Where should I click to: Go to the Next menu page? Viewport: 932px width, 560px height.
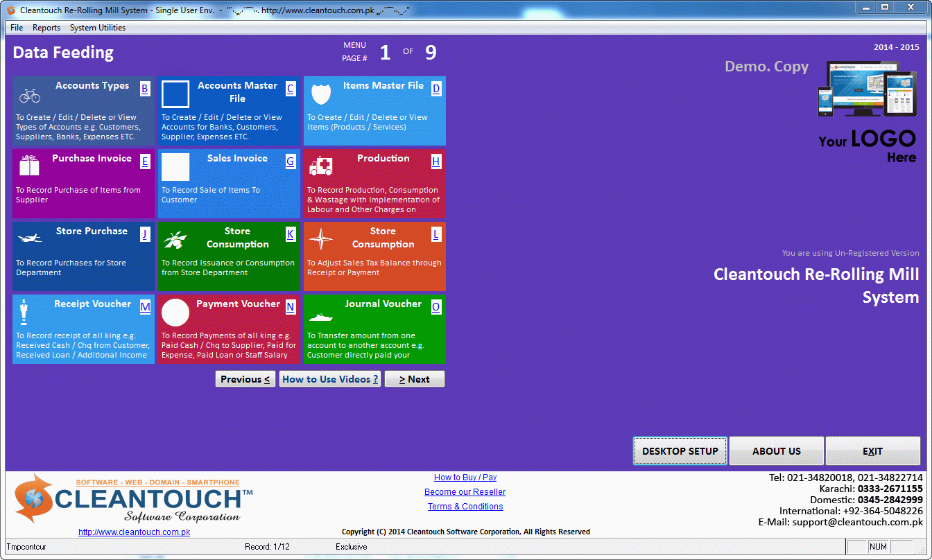pos(415,379)
